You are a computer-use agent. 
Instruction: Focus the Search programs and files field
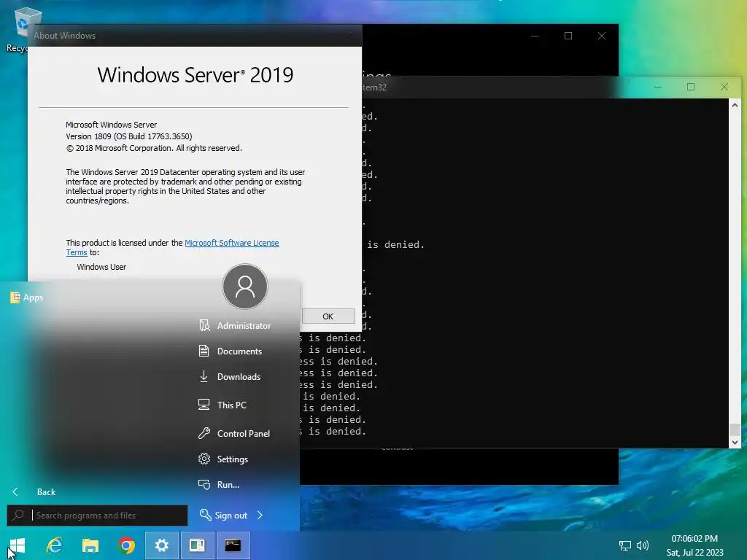point(97,516)
